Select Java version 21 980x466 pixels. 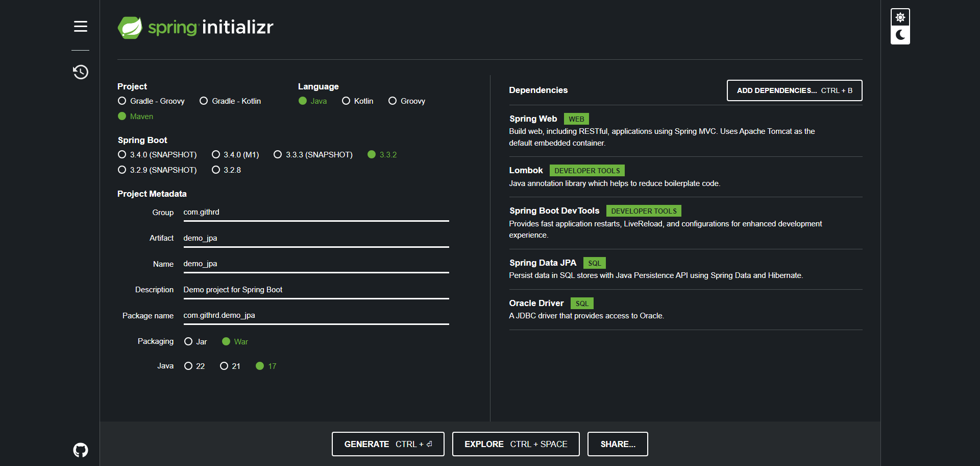230,366
